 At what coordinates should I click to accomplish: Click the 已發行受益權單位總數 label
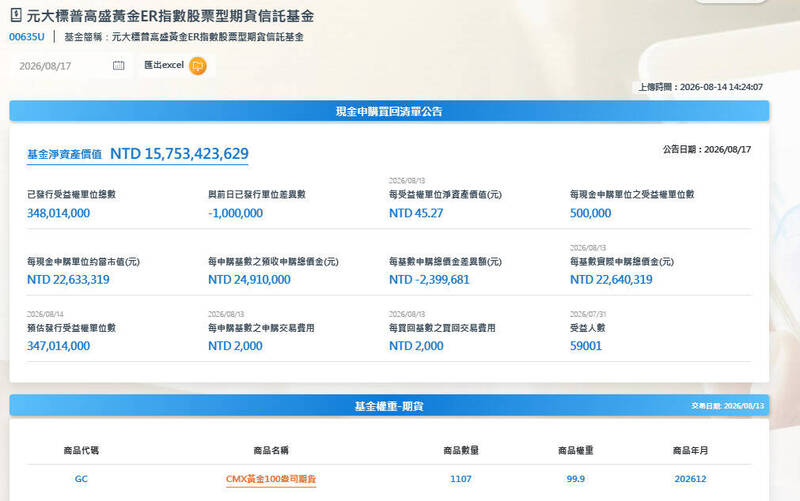[71, 194]
